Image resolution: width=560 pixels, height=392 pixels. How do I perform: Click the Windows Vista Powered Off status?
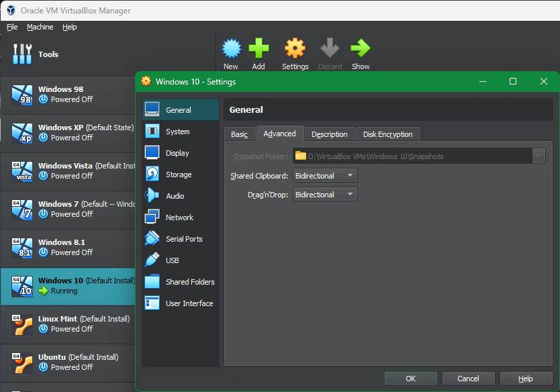click(x=71, y=176)
